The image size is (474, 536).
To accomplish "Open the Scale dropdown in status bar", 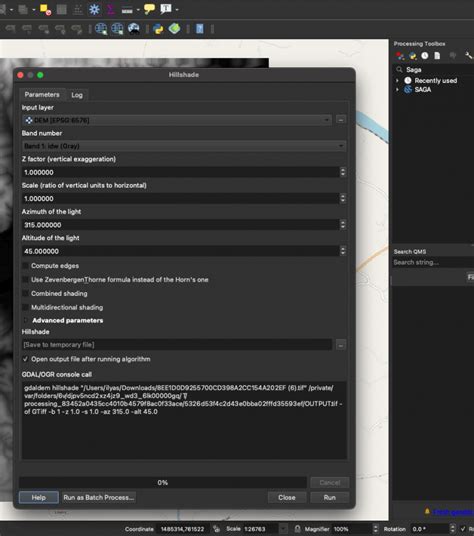I will 283,529.
